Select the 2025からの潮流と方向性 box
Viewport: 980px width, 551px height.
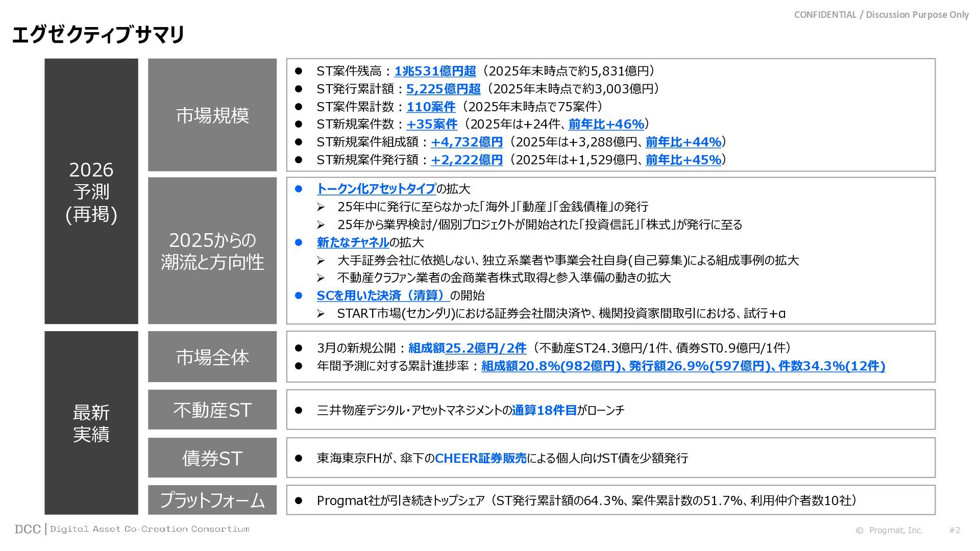point(212,251)
